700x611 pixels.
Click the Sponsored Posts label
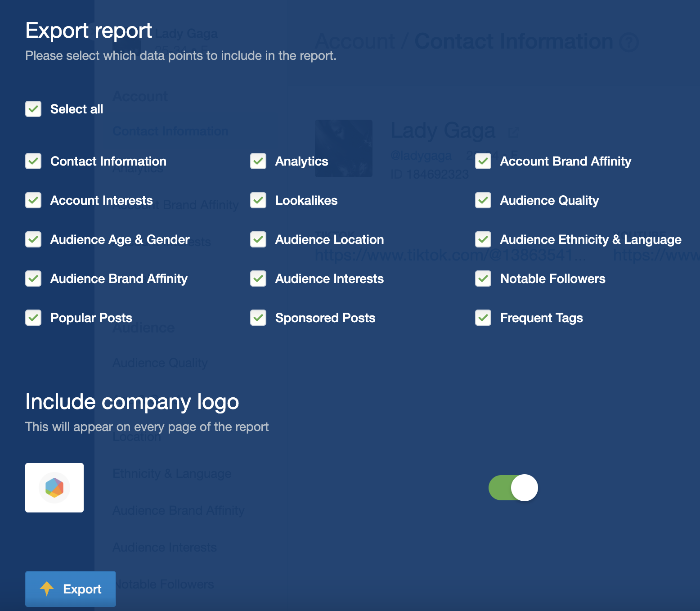[x=325, y=318]
